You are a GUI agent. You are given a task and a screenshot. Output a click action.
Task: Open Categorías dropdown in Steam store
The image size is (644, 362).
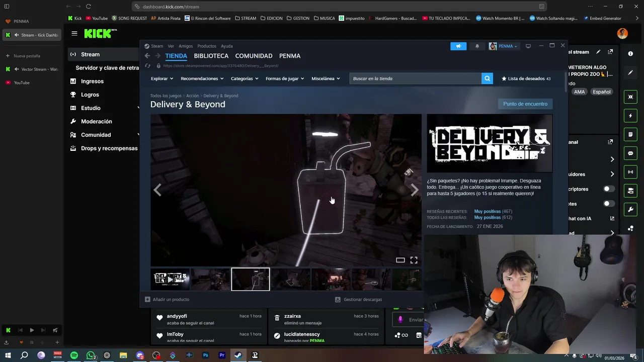coord(245,78)
